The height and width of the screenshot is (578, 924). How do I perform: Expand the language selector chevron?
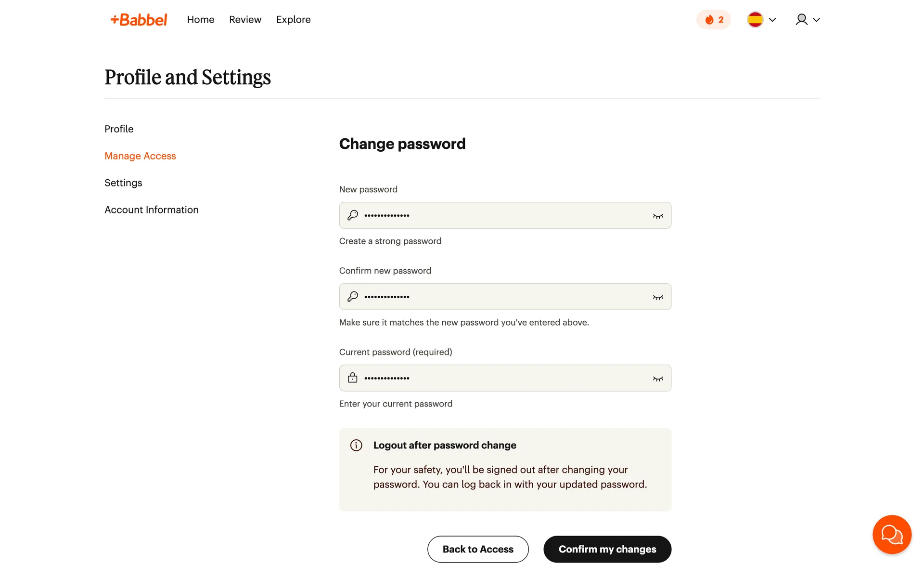(x=772, y=20)
